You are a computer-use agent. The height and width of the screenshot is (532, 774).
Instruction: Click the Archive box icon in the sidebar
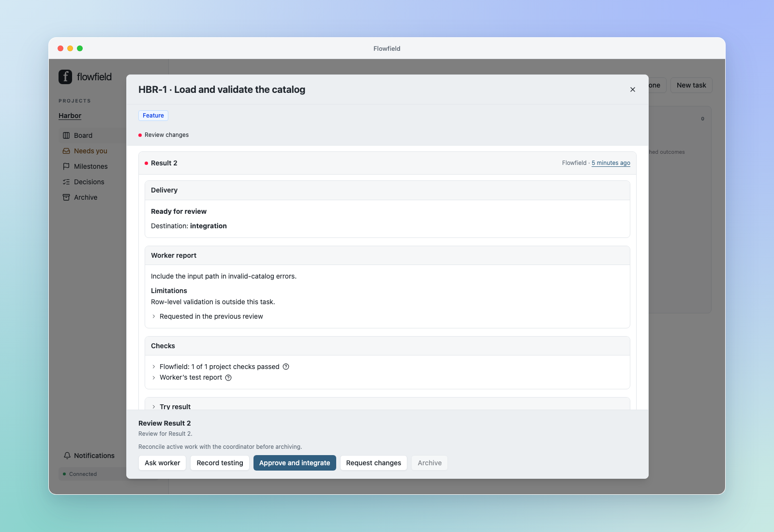(66, 197)
